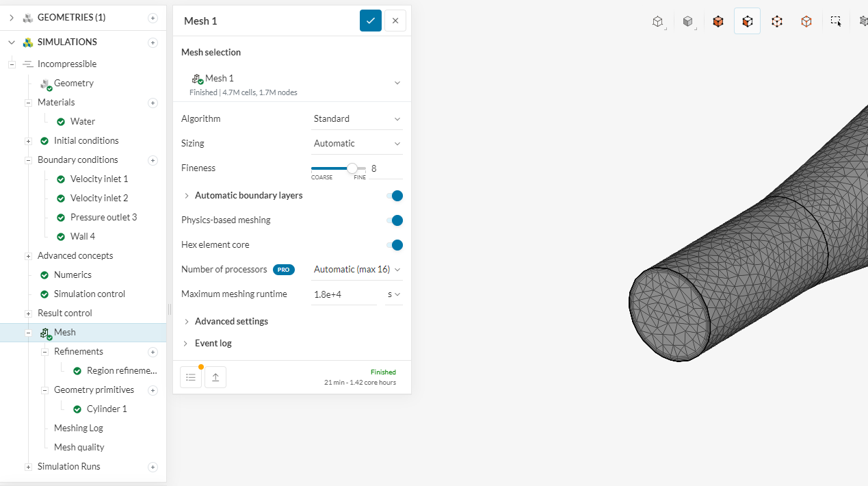The width and height of the screenshot is (868, 486).
Task: Open the Meshing Log entry
Action: (x=78, y=427)
